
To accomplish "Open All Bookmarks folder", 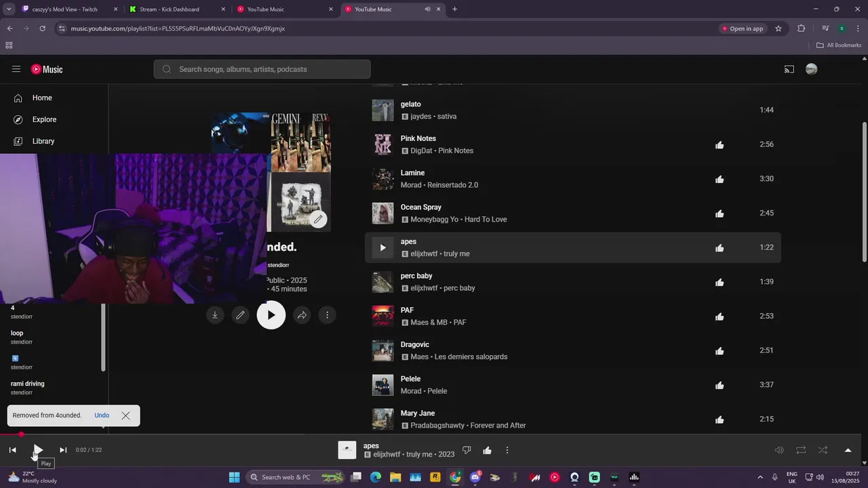I will coord(839,45).
